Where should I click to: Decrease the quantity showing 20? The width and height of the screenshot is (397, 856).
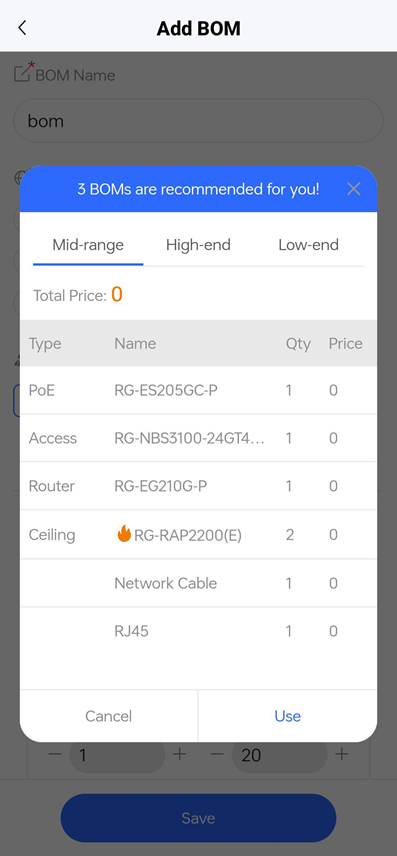coord(217,755)
